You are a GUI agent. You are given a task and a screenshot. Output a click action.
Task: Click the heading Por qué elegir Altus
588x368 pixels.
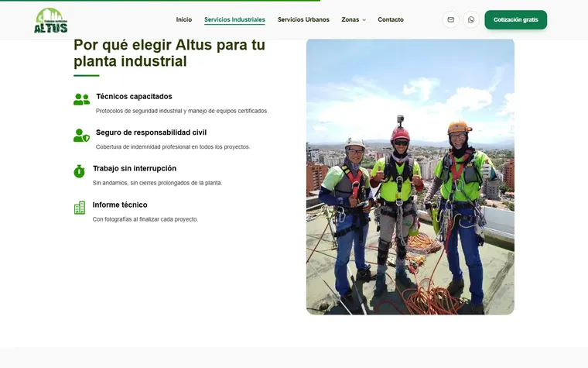(x=169, y=53)
